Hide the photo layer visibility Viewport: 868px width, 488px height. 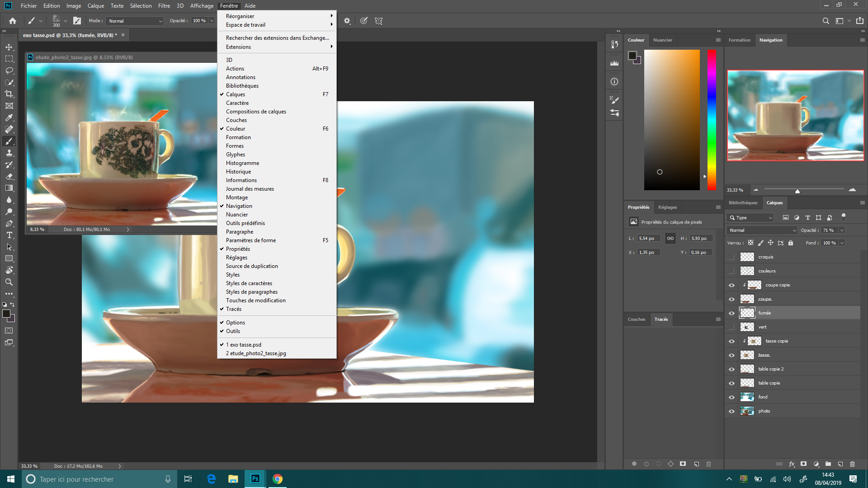tap(731, 411)
